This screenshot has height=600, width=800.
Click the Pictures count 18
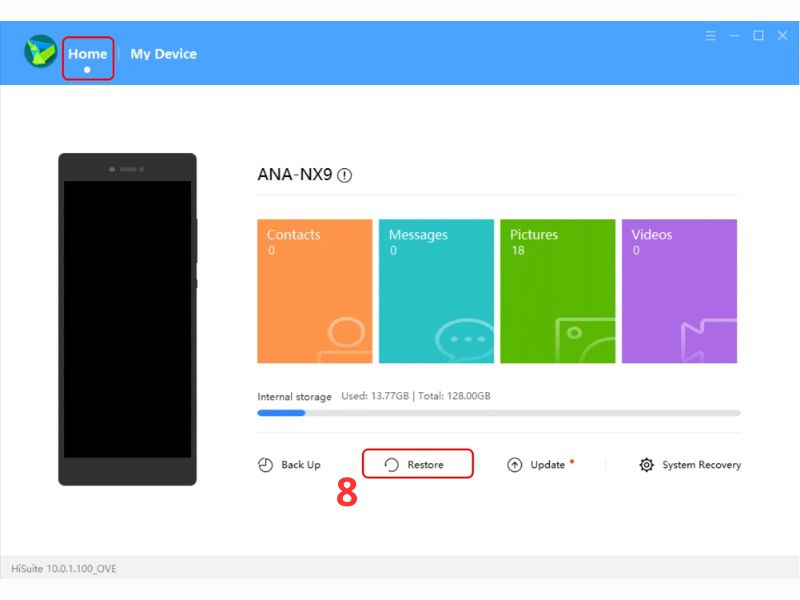click(518, 251)
